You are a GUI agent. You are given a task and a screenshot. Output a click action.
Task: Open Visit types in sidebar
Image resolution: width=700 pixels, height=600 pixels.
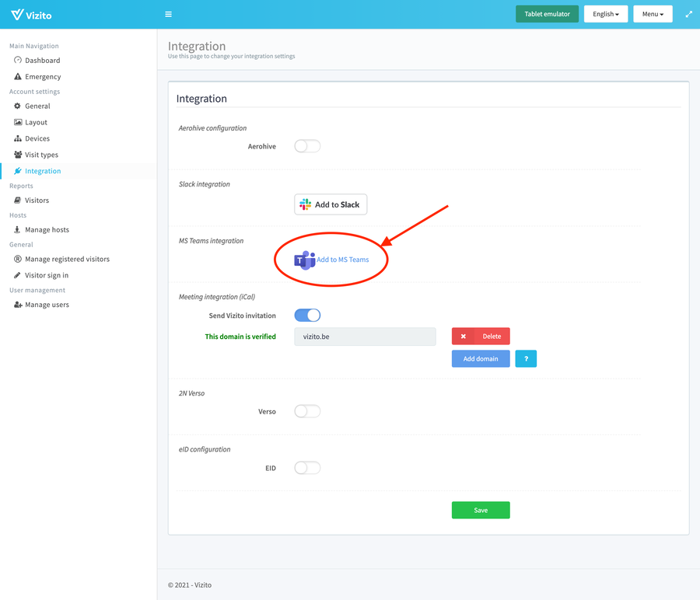(x=41, y=155)
